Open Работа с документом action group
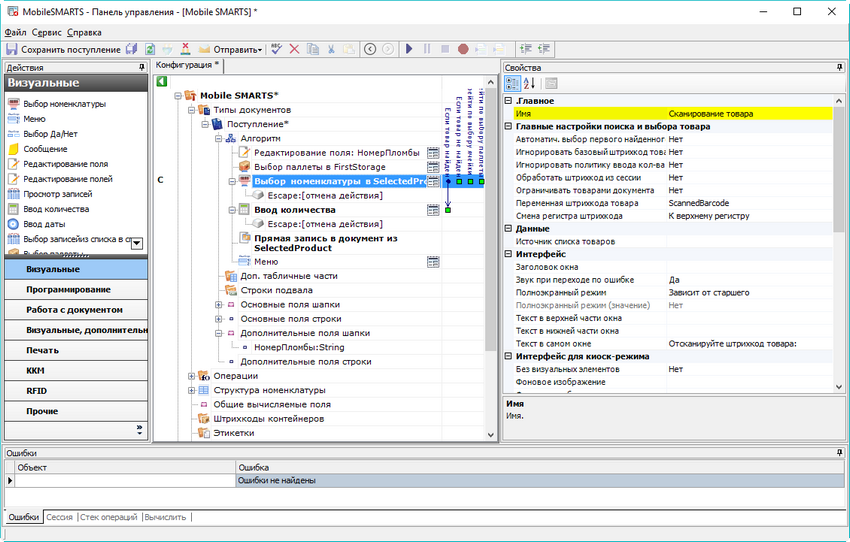 coord(76,309)
